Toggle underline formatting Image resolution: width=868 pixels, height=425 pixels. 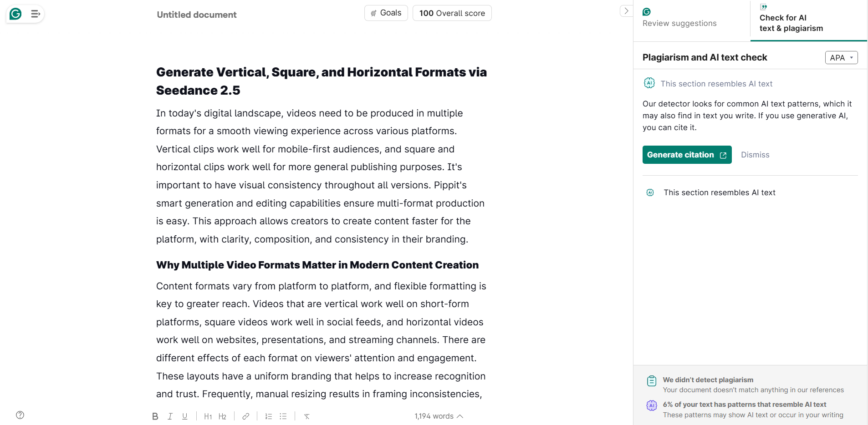pyautogui.click(x=184, y=416)
